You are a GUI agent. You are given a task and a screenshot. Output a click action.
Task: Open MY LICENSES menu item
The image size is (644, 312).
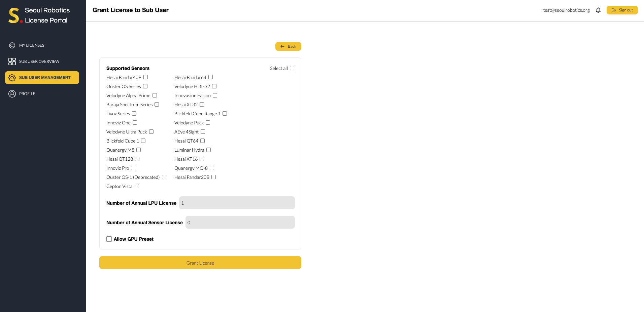(42, 45)
